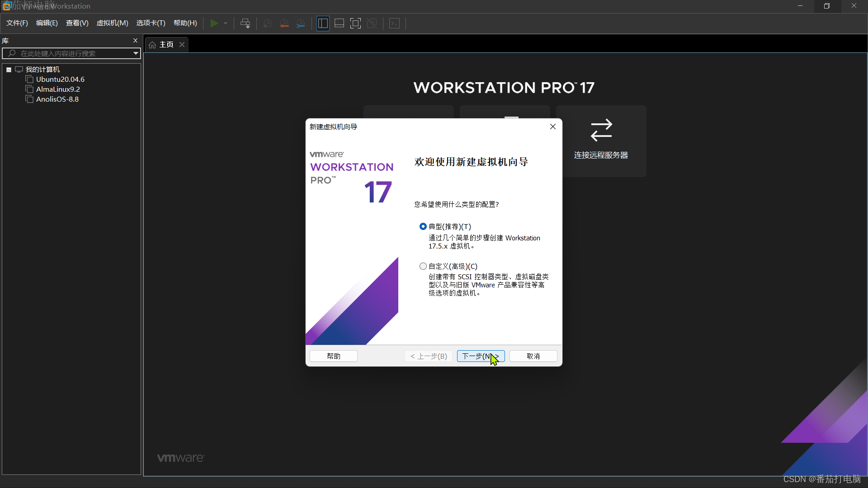Open the library search dropdown arrow
Viewport: 868px width, 488px height.
click(x=136, y=53)
